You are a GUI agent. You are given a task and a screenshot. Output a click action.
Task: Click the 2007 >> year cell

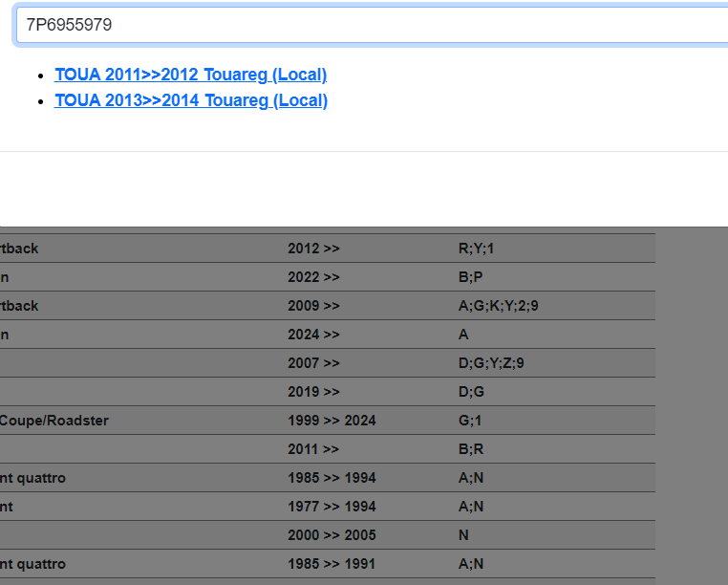313,363
